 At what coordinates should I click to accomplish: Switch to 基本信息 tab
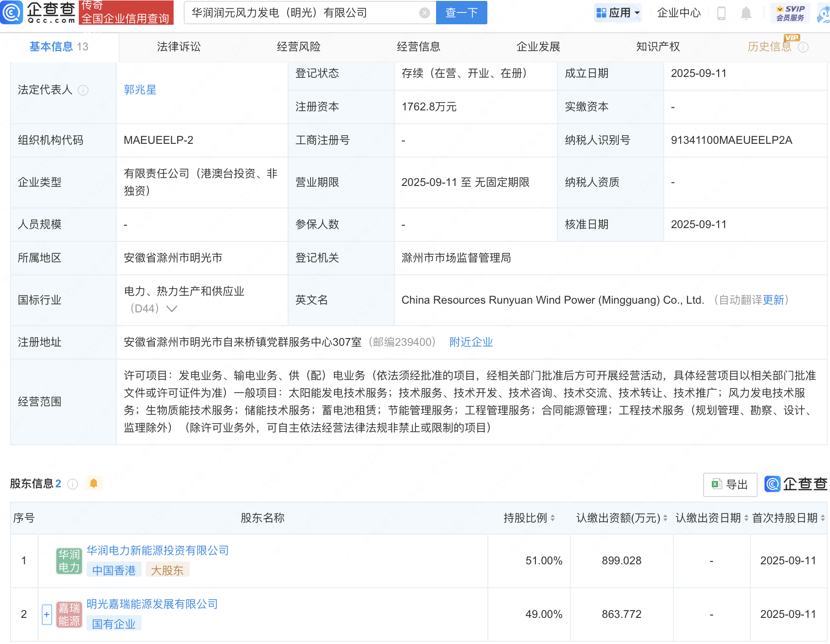tap(59, 47)
